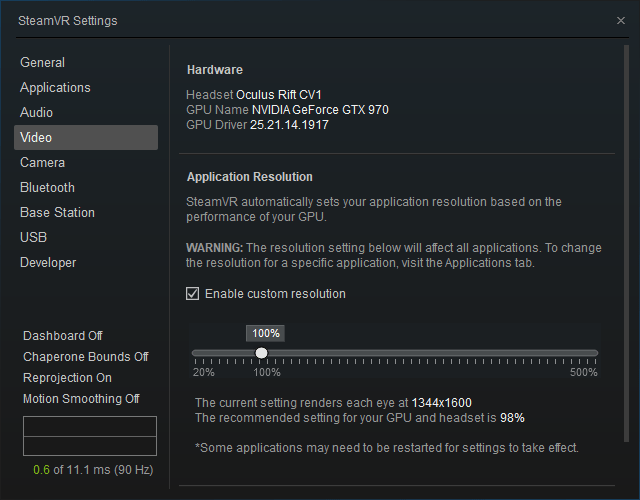Toggle Chaperone Bounds Off status

85,357
